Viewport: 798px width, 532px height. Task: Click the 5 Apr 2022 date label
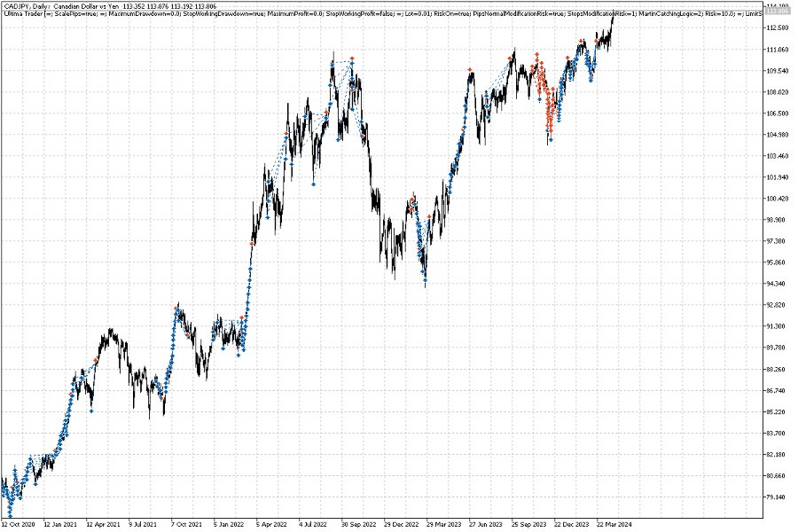point(271,524)
